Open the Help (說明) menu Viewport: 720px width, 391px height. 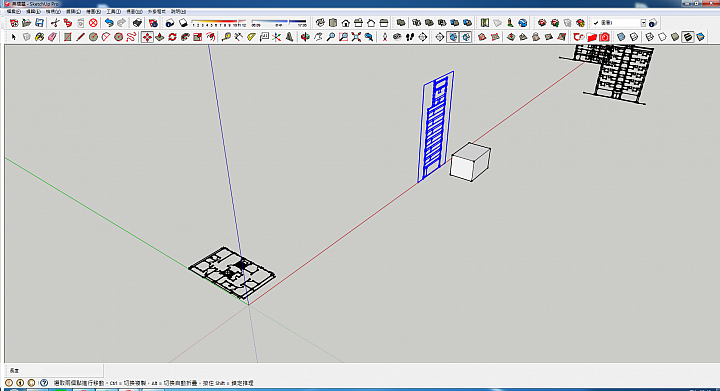pyautogui.click(x=178, y=11)
